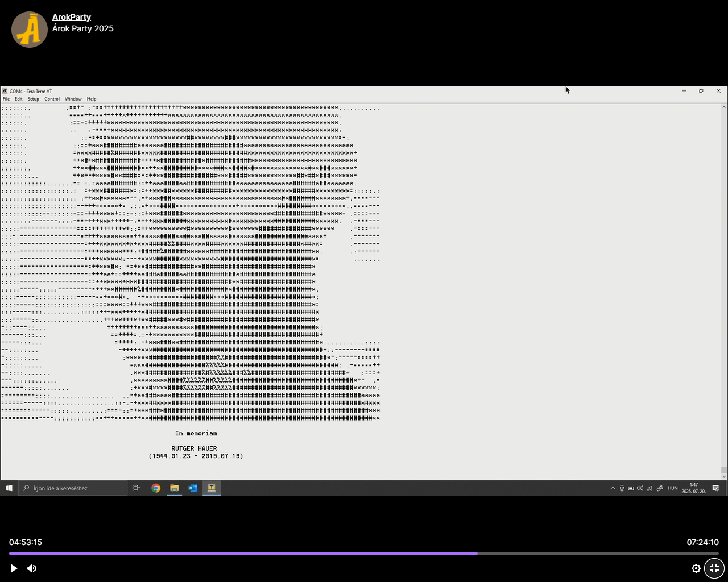Screen dimensions: 728x582
Task: Close the Tera Term window
Action: click(718, 91)
